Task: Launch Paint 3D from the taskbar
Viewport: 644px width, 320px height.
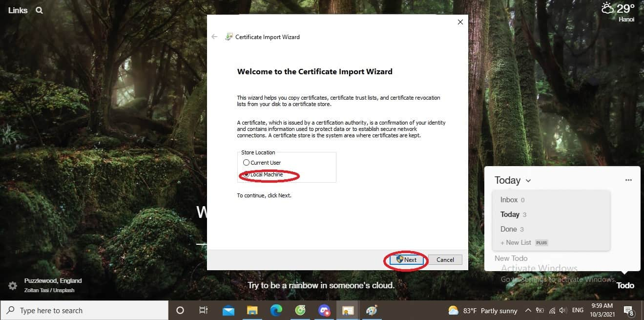Action: (372, 310)
